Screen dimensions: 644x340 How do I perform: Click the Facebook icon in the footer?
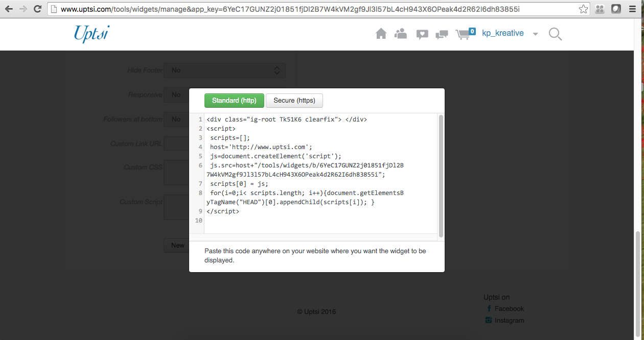(x=489, y=308)
